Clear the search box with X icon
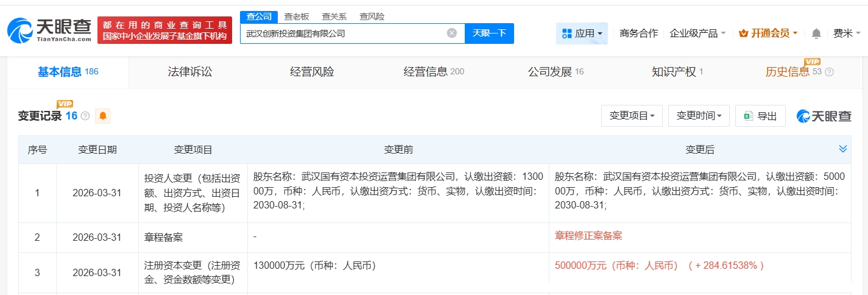Image resolution: width=868 pixels, height=295 pixels. coord(451,34)
